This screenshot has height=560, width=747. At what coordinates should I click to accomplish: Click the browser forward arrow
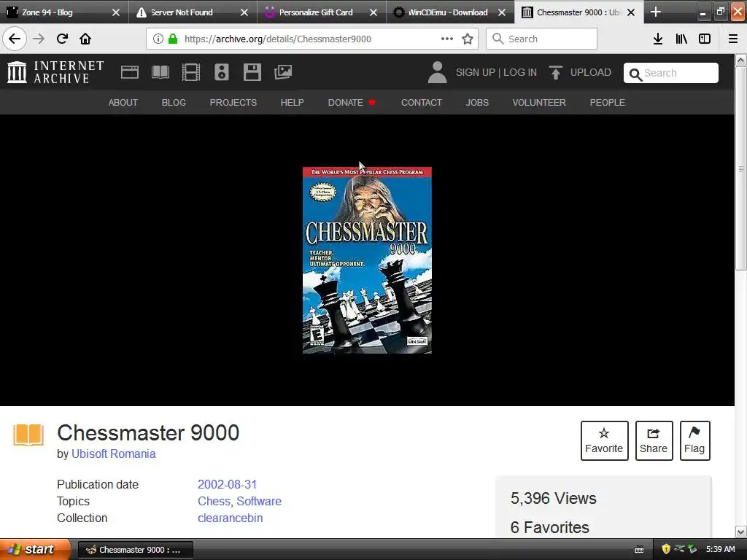(39, 39)
